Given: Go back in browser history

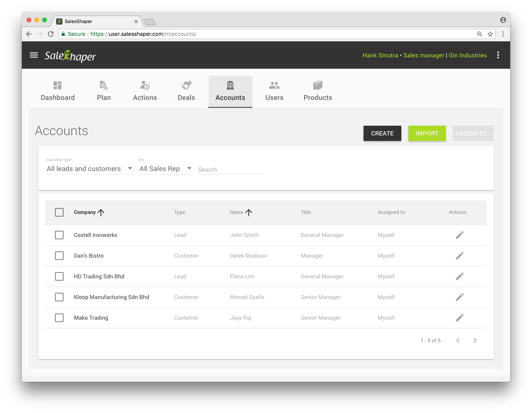Looking at the screenshot, I should coord(29,34).
